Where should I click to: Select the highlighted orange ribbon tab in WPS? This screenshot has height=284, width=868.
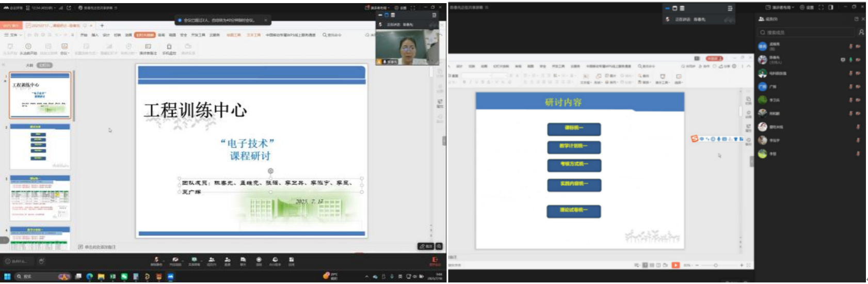pos(144,35)
